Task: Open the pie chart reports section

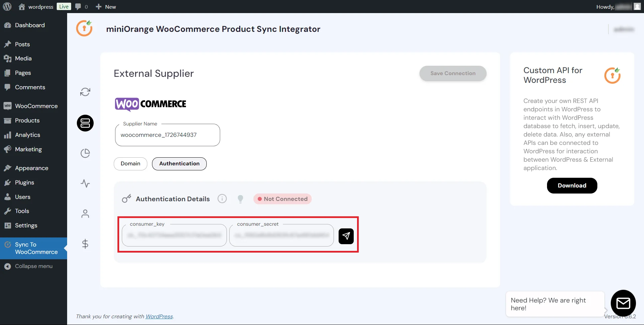Action: [85, 153]
